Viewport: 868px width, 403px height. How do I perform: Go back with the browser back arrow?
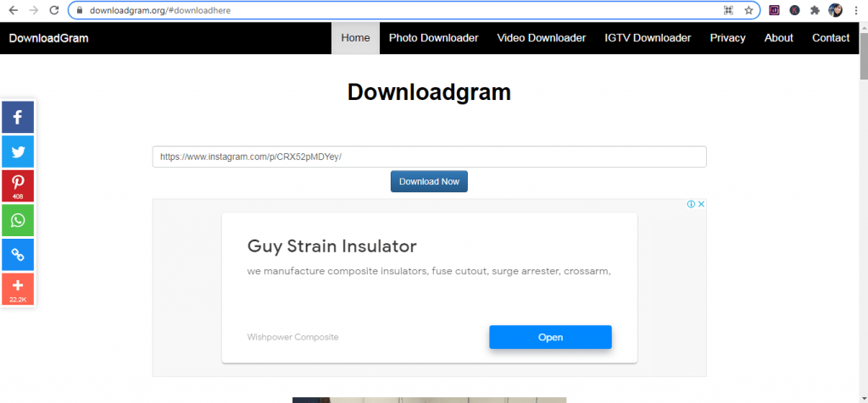pos(14,10)
